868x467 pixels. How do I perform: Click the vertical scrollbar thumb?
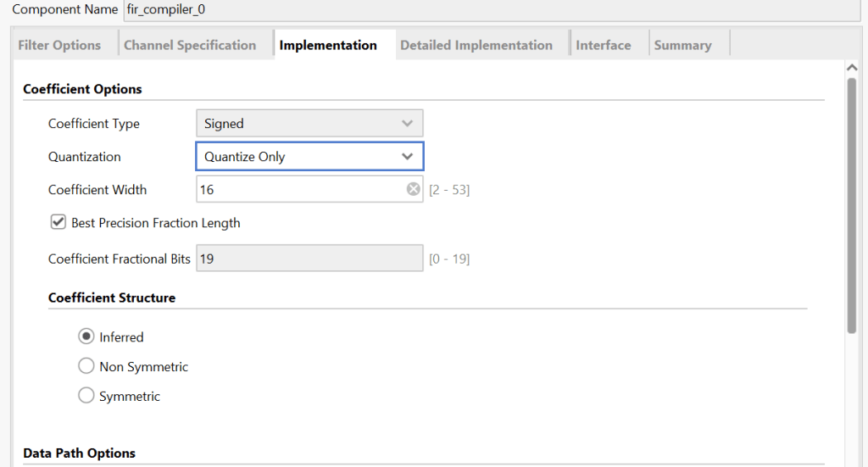853,203
